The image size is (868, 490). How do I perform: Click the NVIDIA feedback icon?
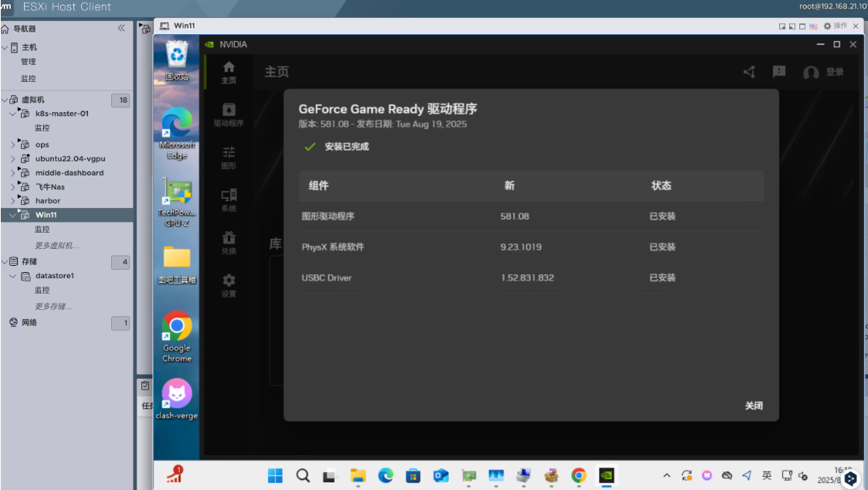(779, 72)
